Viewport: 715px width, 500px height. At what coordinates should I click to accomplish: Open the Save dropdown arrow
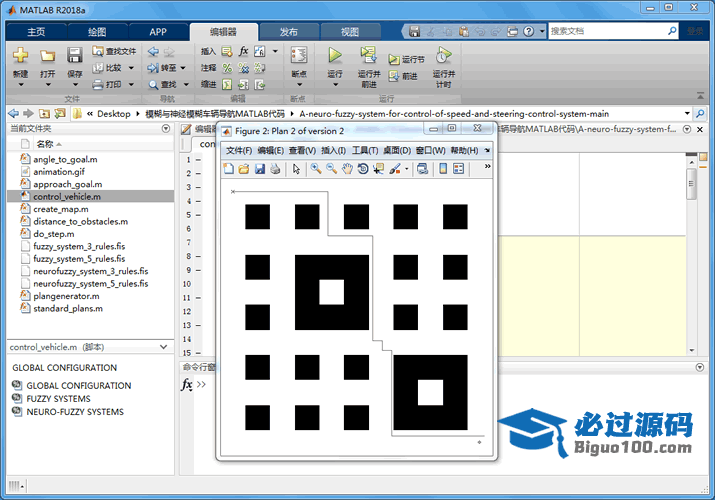(x=75, y=85)
